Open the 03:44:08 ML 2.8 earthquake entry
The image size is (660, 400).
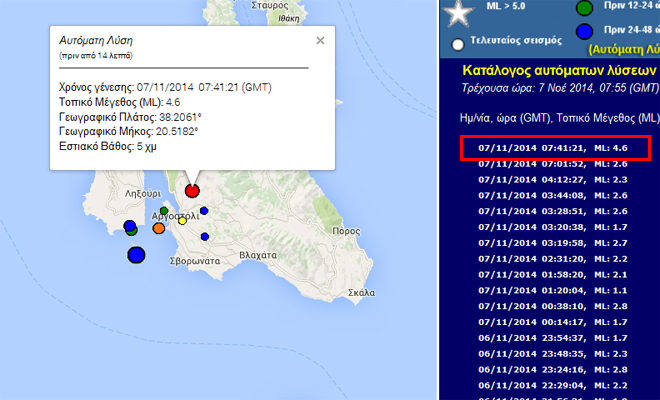tap(553, 196)
